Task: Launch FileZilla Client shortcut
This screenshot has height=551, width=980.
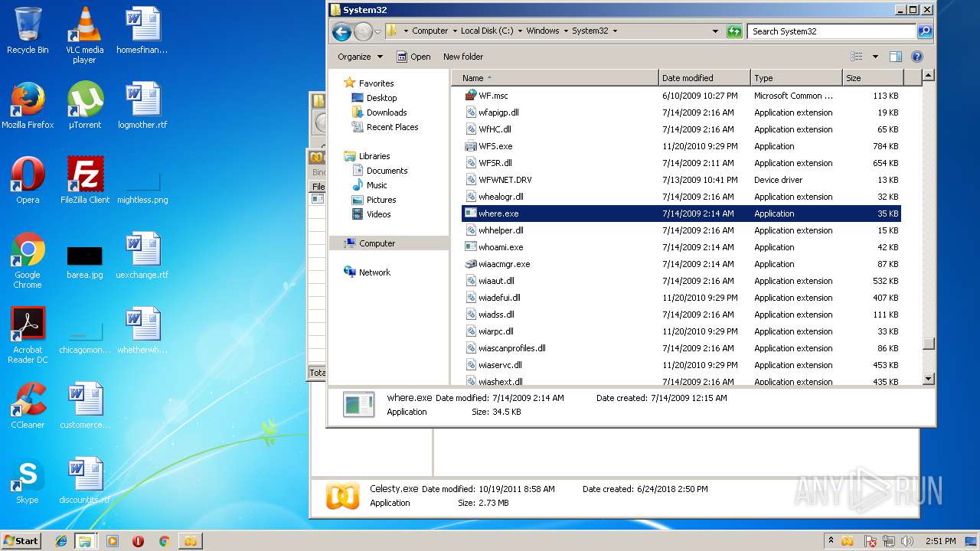Action: [84, 181]
